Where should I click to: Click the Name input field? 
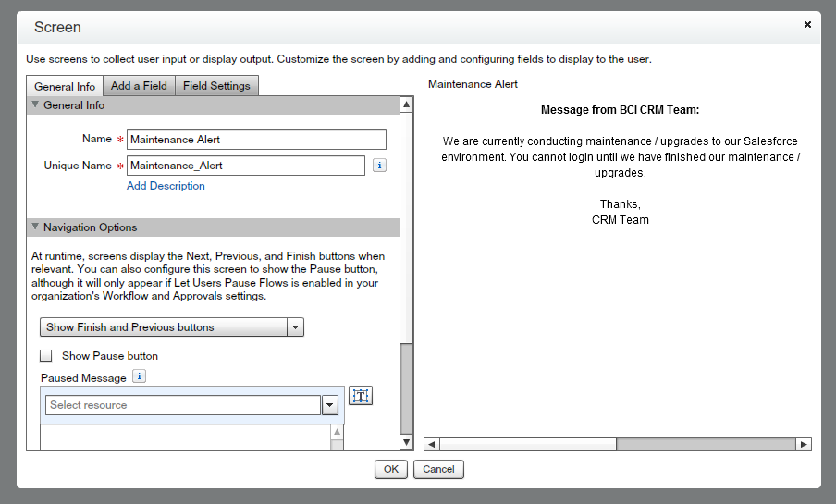coord(256,140)
